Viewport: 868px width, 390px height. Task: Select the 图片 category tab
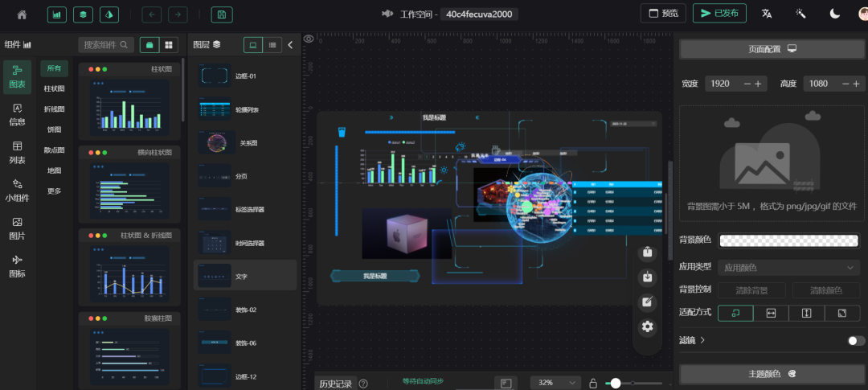(17, 228)
